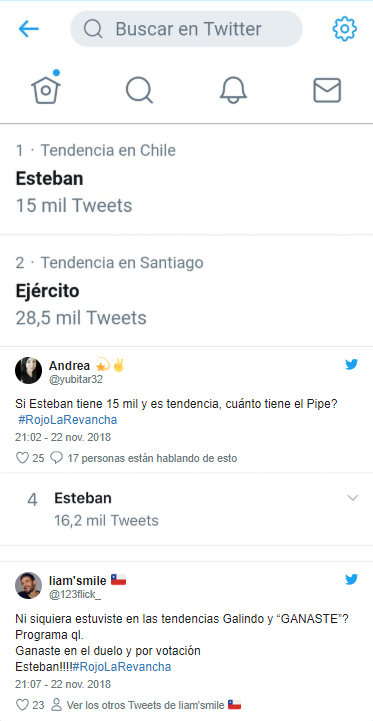Screen dimensions: 373x721
Task: Like Andrea's tweet with heart icon
Action: point(22,458)
